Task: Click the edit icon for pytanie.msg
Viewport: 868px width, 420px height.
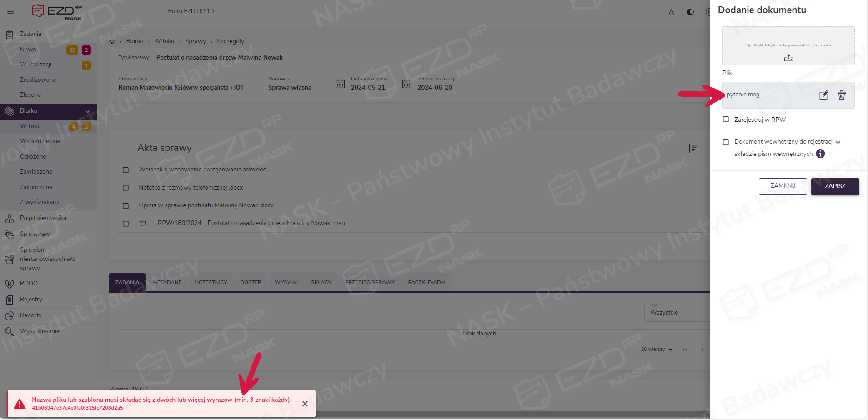Action: point(823,95)
